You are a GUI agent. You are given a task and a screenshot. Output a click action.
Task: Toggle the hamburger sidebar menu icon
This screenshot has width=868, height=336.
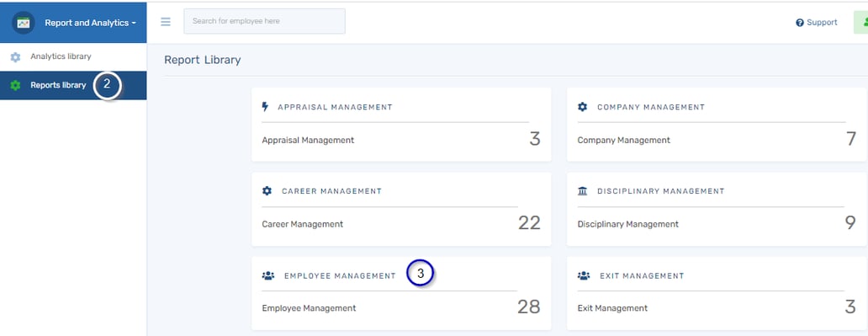point(166,22)
